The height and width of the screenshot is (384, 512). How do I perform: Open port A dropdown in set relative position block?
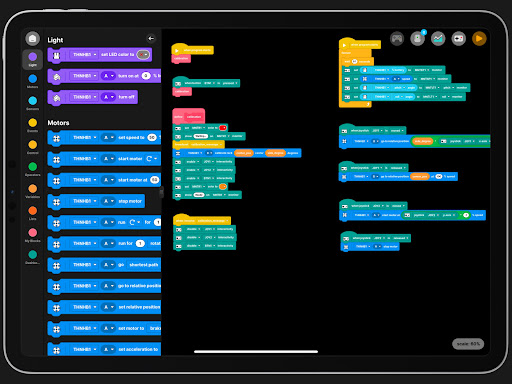pyautogui.click(x=108, y=307)
